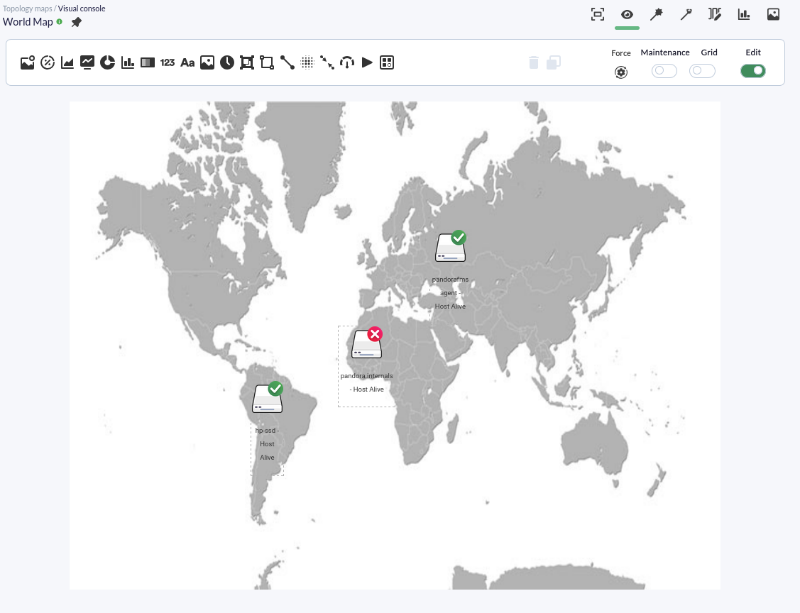This screenshot has height=613, width=800.
Task: Click the greyed-out trash delete icon
Action: pyautogui.click(x=534, y=63)
